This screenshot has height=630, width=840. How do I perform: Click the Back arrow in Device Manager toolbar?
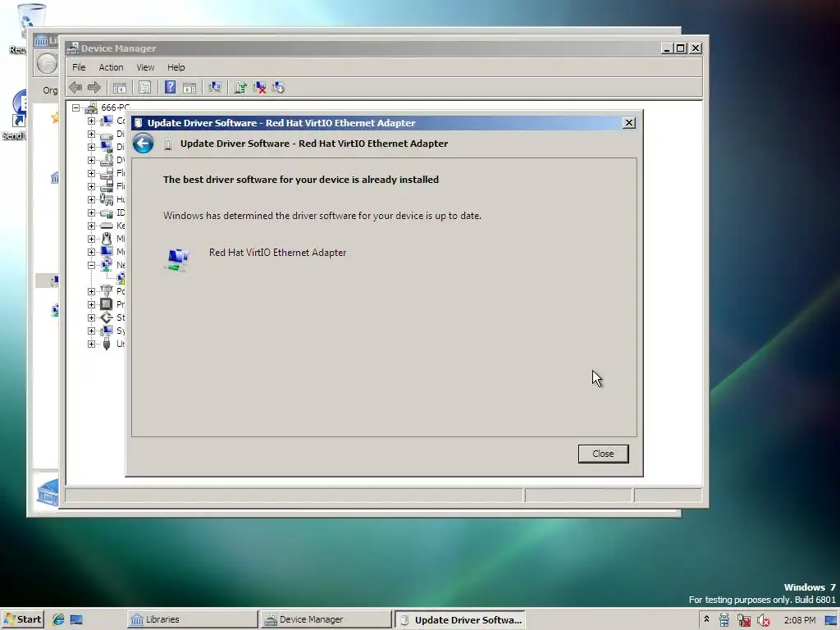coord(75,87)
